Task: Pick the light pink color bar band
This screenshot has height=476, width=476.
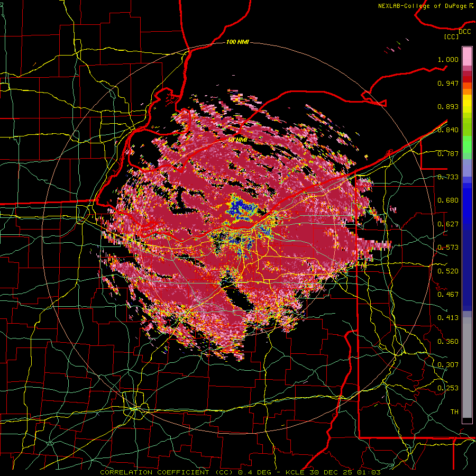Action: 467,57
